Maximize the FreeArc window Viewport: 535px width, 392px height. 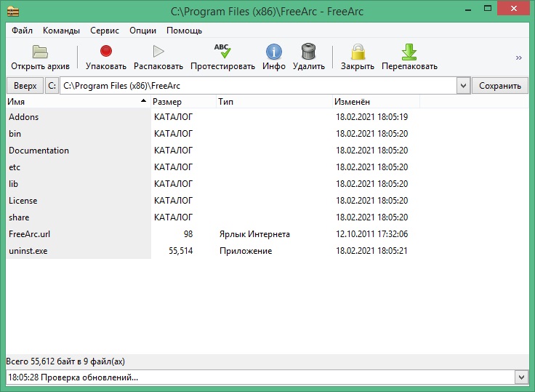(488, 9)
